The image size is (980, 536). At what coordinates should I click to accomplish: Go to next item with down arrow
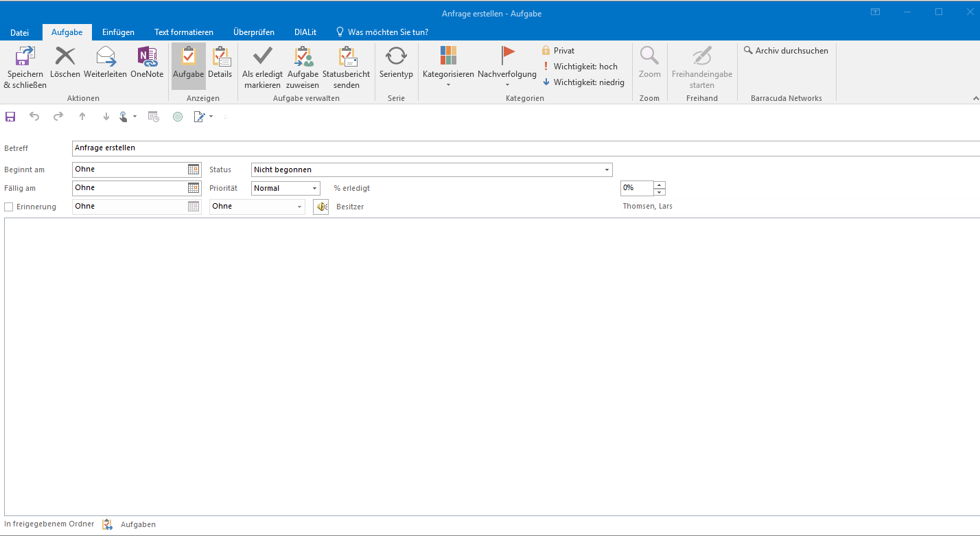tap(106, 117)
